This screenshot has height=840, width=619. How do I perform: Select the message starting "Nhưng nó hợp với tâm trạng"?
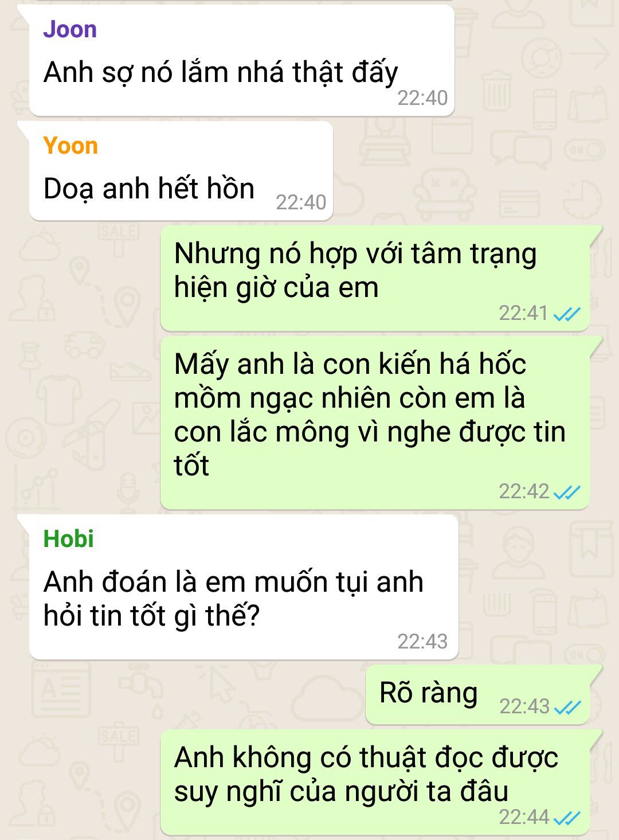[x=355, y=270]
